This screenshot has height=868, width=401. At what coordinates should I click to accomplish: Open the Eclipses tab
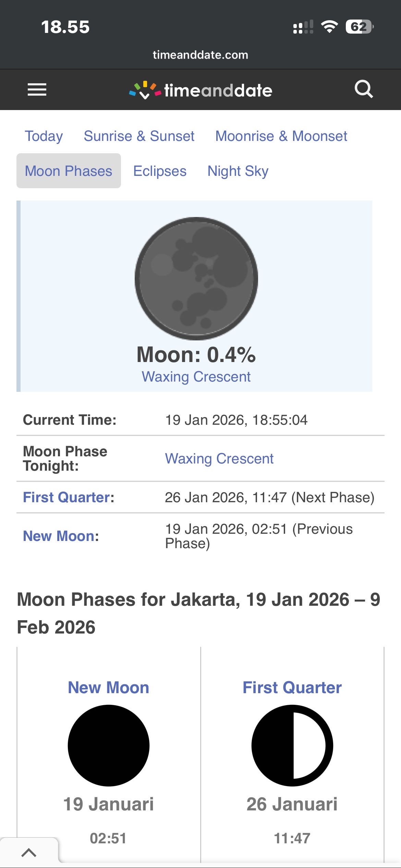(x=160, y=171)
